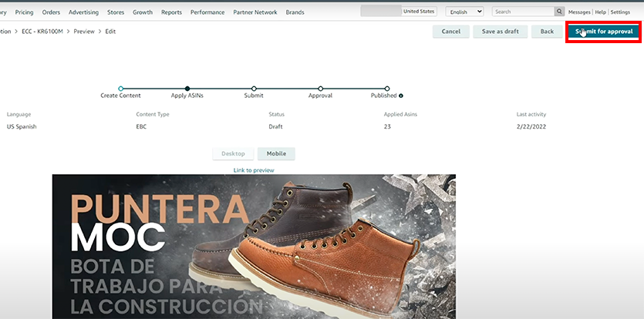Click the EBC content type value
Image resolution: width=644 pixels, height=319 pixels.
click(141, 126)
